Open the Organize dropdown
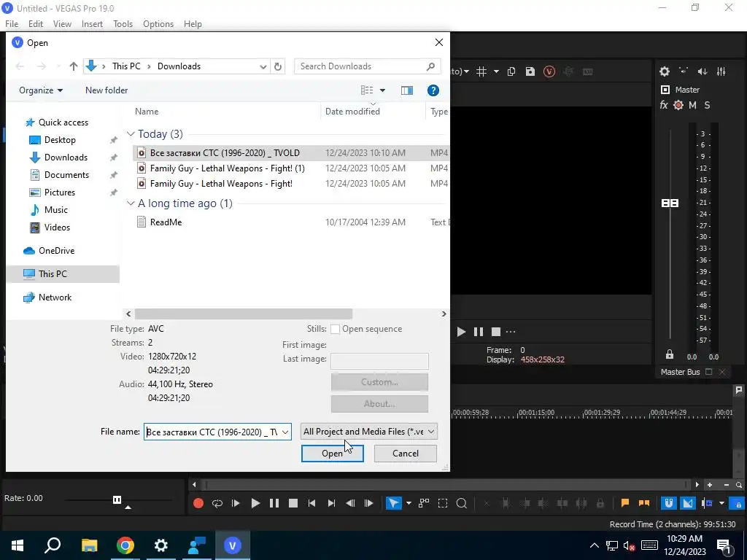 41,90
